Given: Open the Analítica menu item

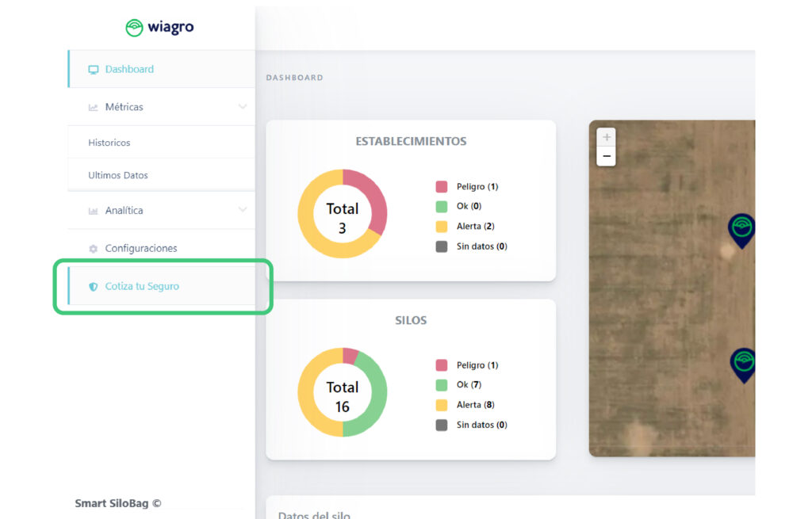Looking at the screenshot, I should pyautogui.click(x=162, y=211).
